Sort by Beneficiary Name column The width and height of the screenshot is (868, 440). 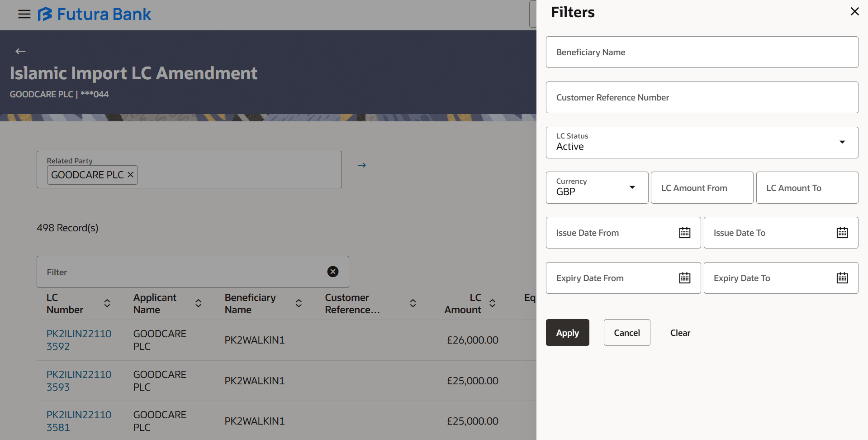pyautogui.click(x=299, y=303)
